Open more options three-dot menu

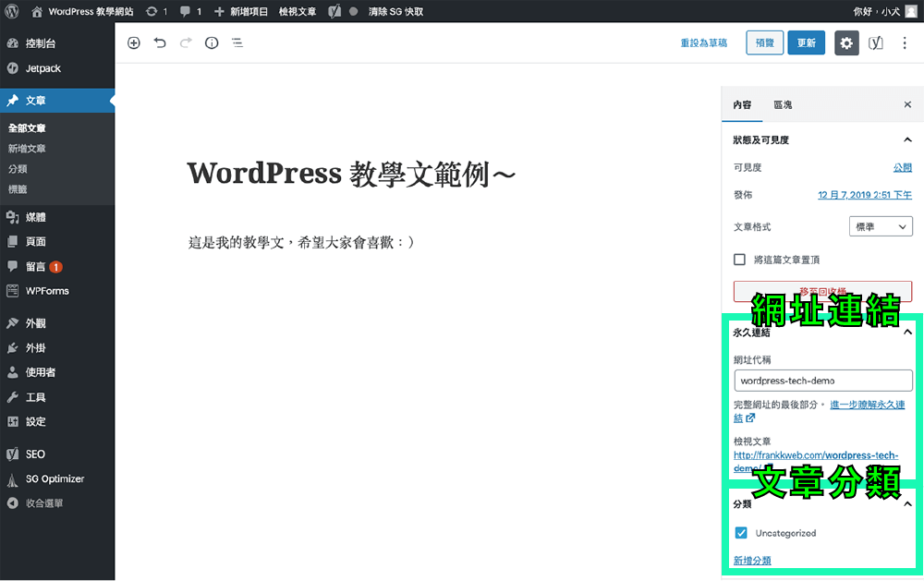click(x=905, y=42)
